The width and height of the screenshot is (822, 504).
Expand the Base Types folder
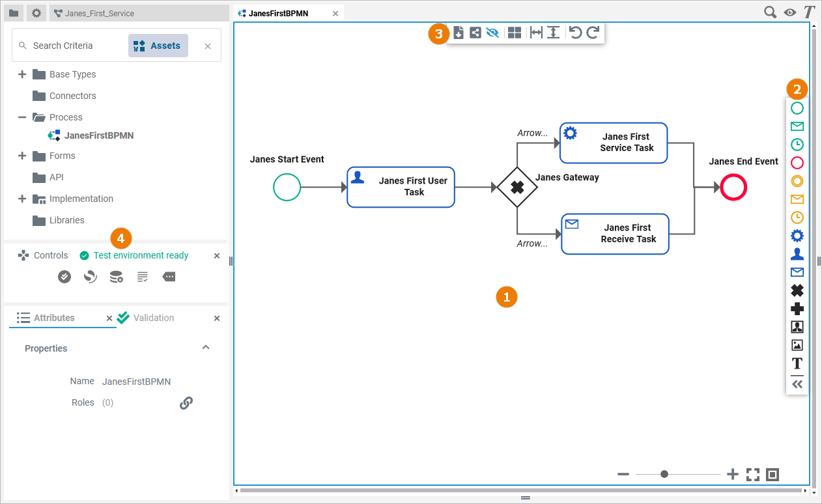point(20,74)
